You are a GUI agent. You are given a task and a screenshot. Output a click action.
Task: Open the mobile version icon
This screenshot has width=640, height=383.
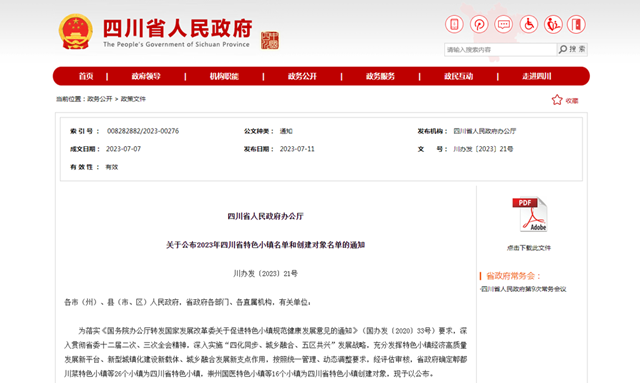[454, 24]
